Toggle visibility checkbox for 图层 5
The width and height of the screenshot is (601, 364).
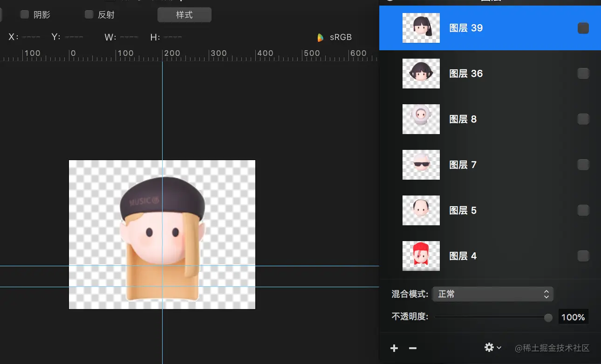[x=583, y=210]
